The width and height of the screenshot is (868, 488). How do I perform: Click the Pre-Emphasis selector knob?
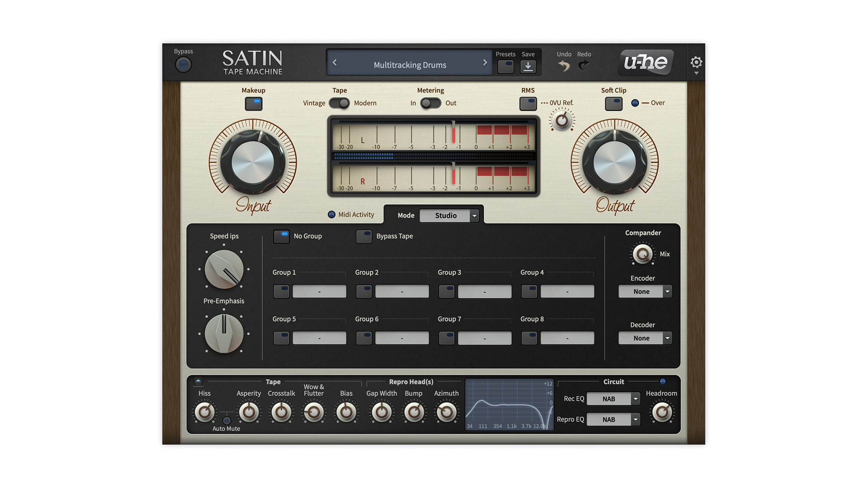(224, 334)
